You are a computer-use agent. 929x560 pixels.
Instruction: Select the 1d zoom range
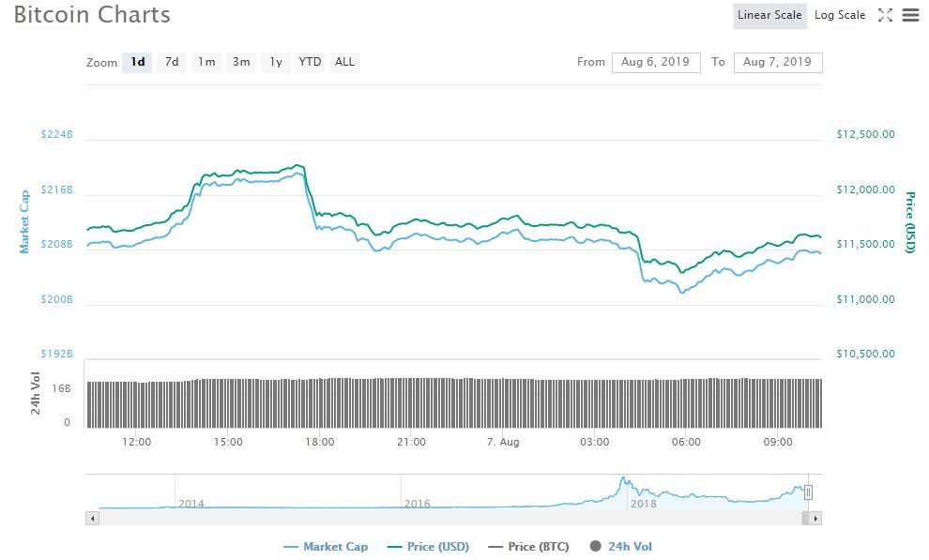[137, 62]
